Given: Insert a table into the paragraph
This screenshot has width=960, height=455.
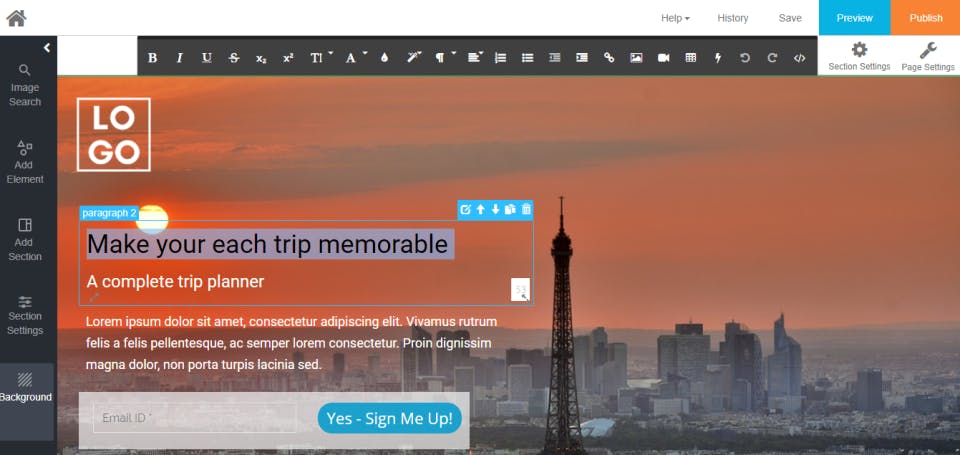Looking at the screenshot, I should click(691, 58).
